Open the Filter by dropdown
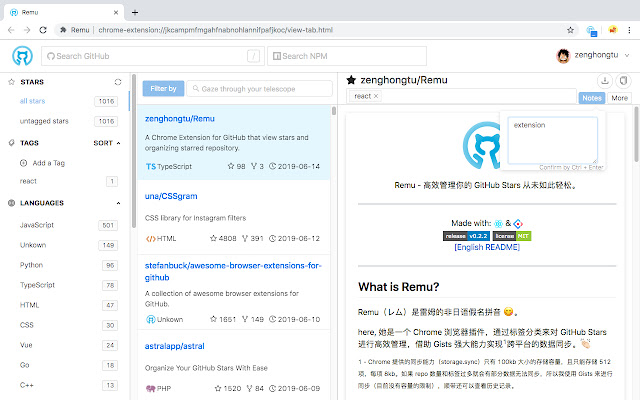640x400 pixels. [163, 89]
